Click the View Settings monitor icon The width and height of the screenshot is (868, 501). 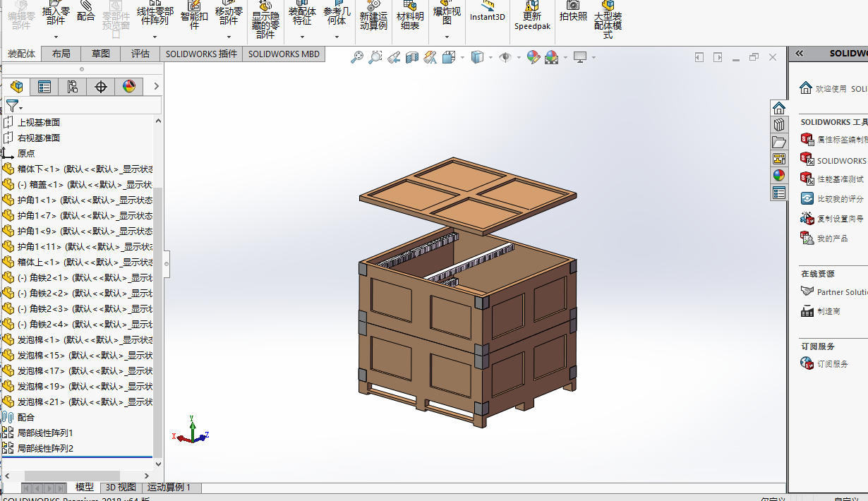(x=580, y=57)
